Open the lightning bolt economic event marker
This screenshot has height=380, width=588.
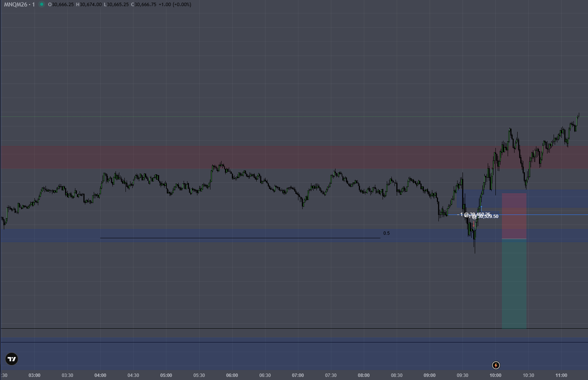tap(496, 365)
